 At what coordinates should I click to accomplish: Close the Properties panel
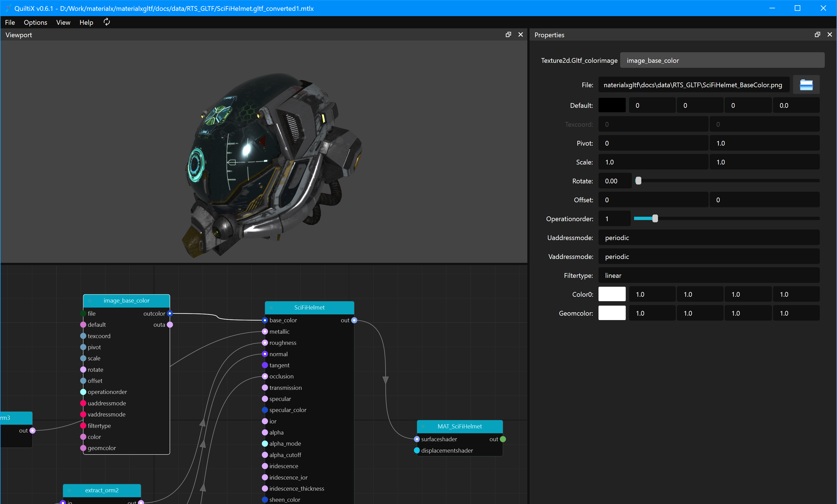click(829, 35)
